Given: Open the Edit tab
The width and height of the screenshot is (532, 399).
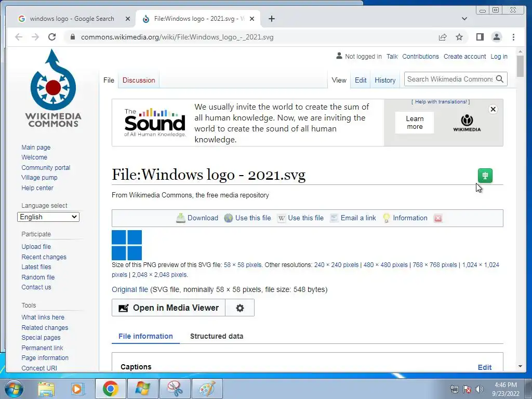Looking at the screenshot, I should click(x=361, y=80).
